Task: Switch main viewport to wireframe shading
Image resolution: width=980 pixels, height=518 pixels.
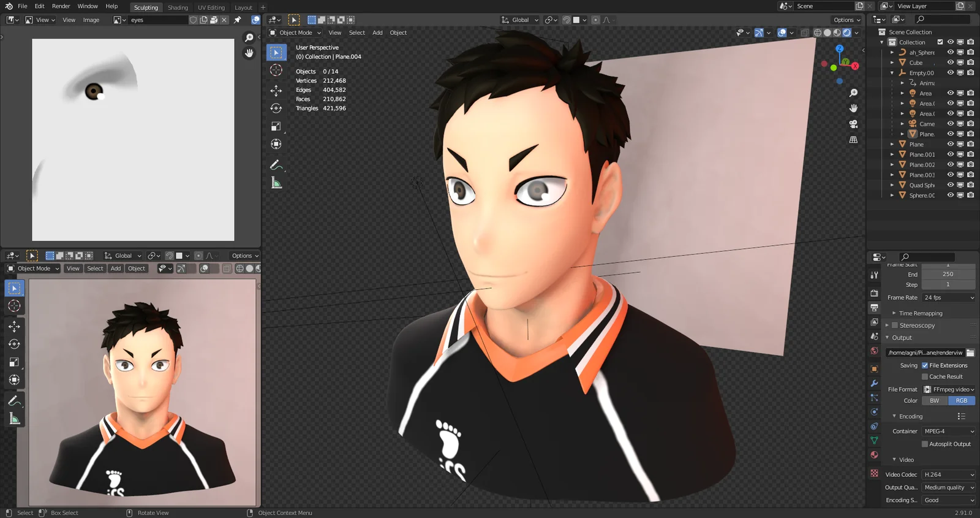Action: [818, 32]
